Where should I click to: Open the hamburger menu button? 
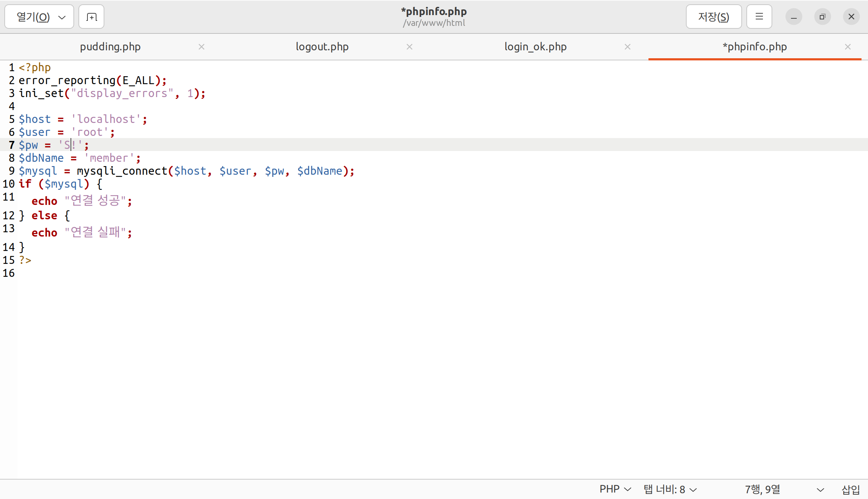pyautogui.click(x=759, y=17)
